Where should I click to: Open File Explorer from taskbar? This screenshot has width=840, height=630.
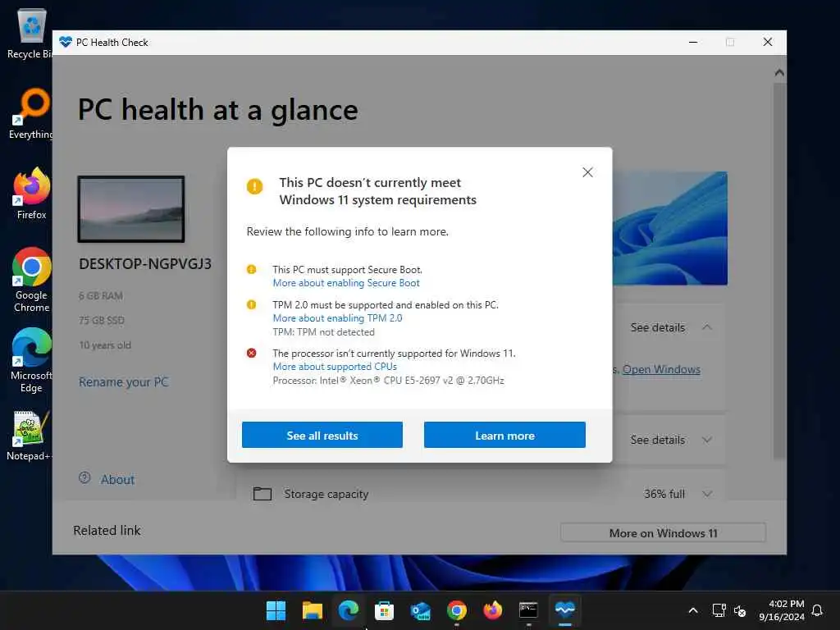point(313,610)
